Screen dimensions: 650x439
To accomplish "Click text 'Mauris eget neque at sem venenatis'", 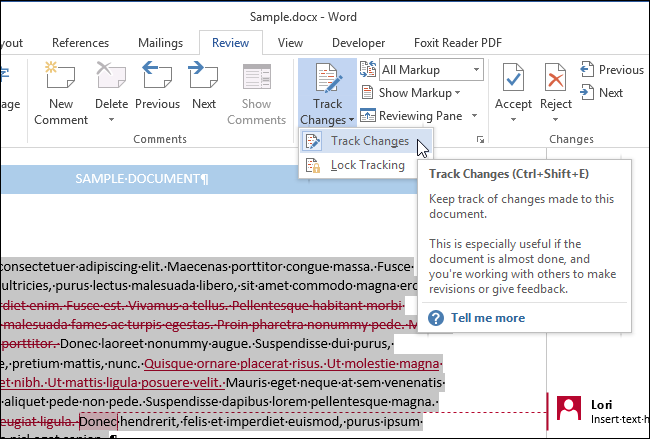I will [335, 382].
